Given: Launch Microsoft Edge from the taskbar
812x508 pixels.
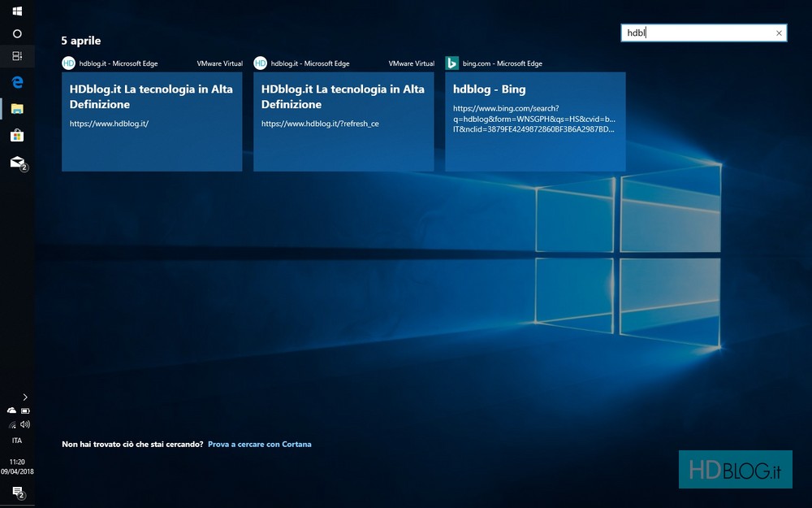Looking at the screenshot, I should 17,82.
